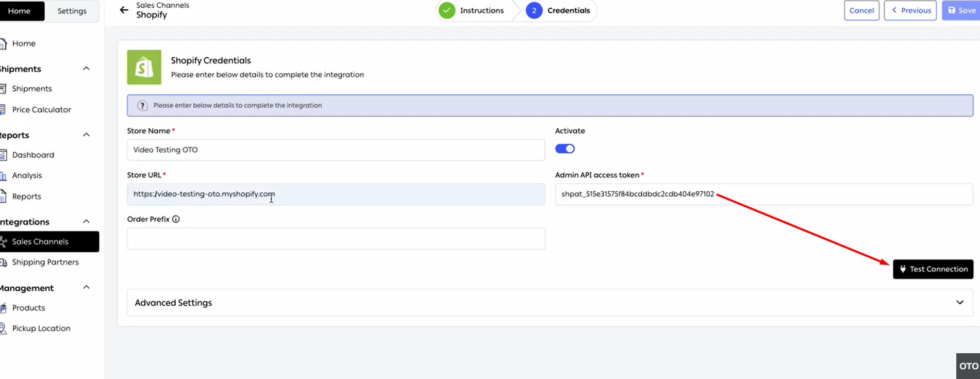Click the Shipping Partners truck icon
Image resolution: width=980 pixels, height=379 pixels.
(3, 262)
